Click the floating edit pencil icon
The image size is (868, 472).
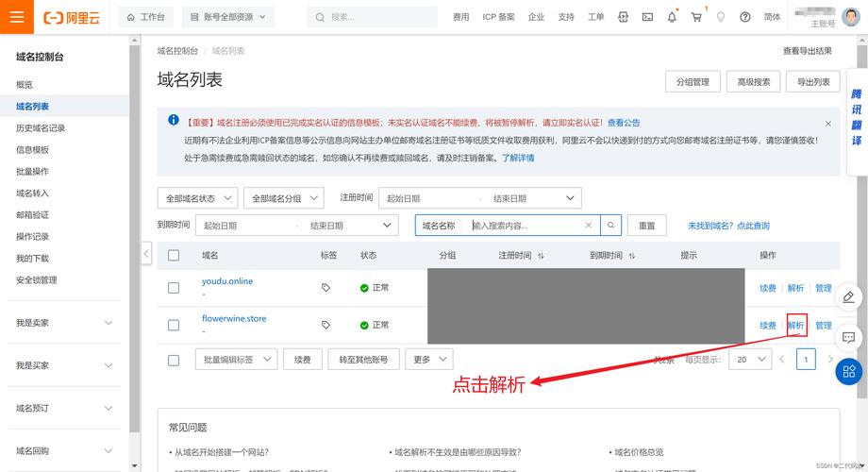pos(848,297)
